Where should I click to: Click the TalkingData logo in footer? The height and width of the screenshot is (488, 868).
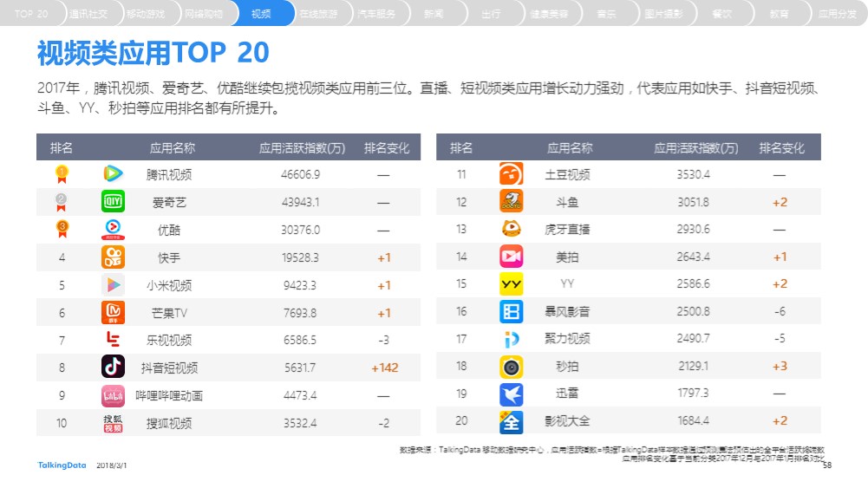(62, 465)
